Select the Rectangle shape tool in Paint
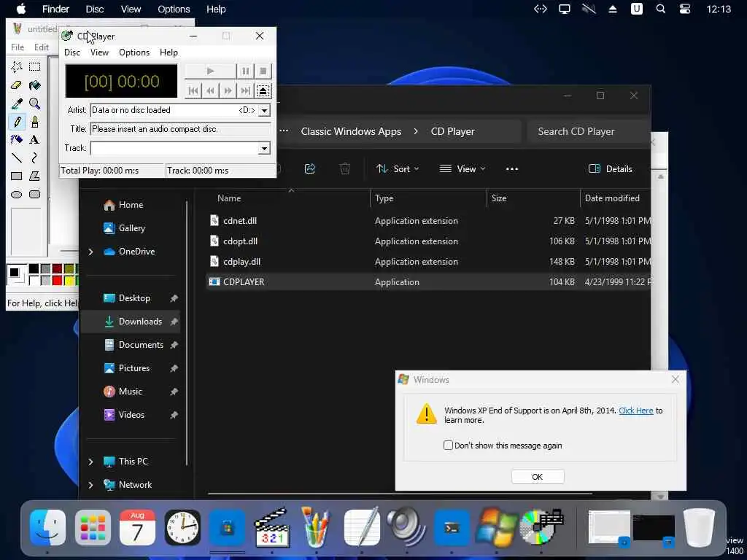This screenshot has width=747, height=560. [x=17, y=176]
